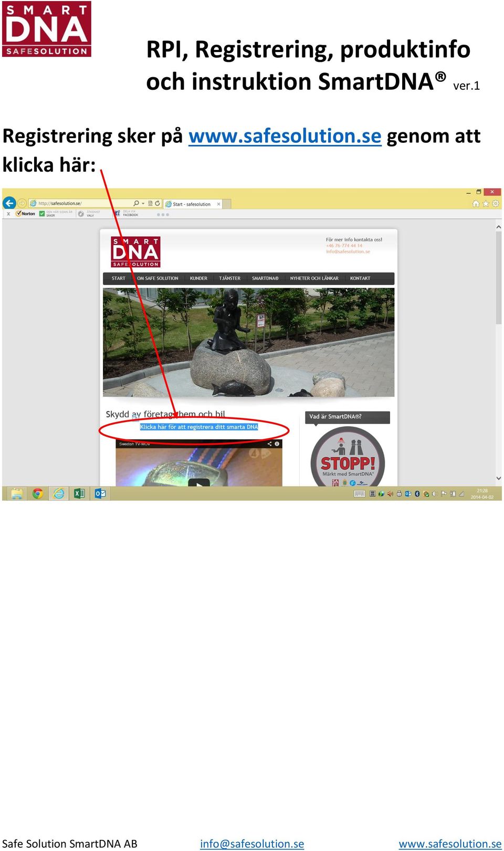Open Chrome from the taskbar
The width and height of the screenshot is (504, 851).
pos(38,493)
